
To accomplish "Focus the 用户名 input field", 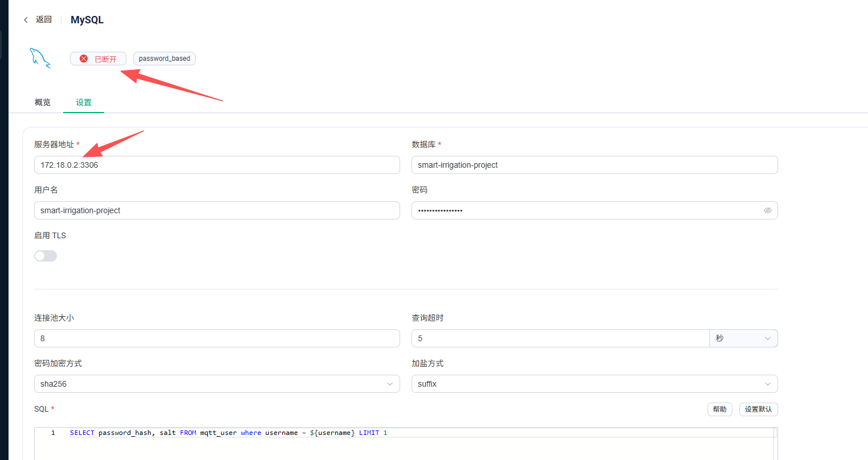I will point(217,210).
